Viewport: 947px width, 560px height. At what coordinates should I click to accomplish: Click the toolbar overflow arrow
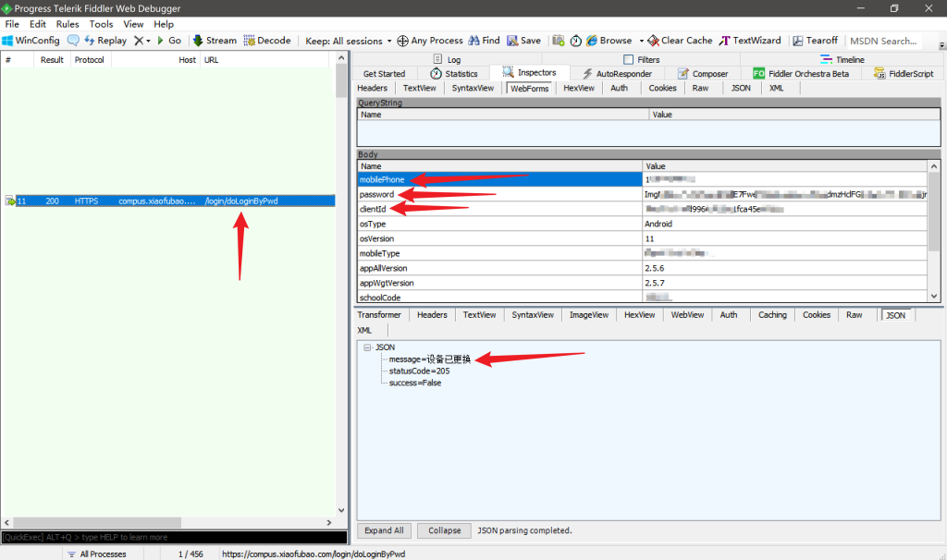click(941, 45)
